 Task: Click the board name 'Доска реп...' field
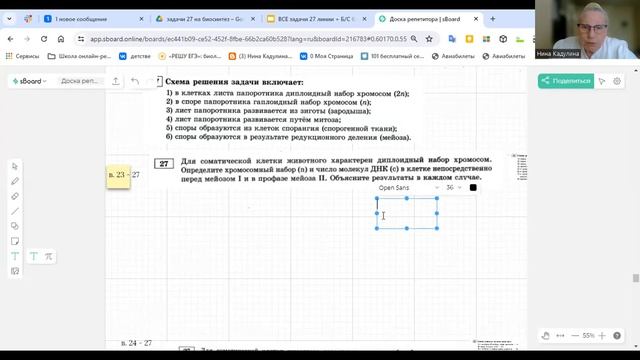tap(80, 81)
